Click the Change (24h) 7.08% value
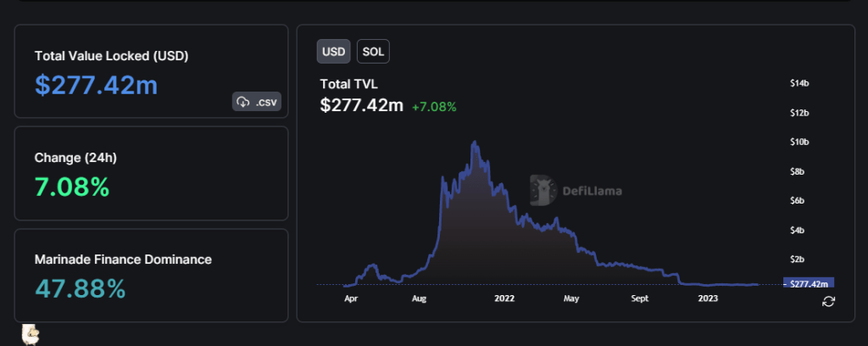The image size is (868, 346). point(72,187)
